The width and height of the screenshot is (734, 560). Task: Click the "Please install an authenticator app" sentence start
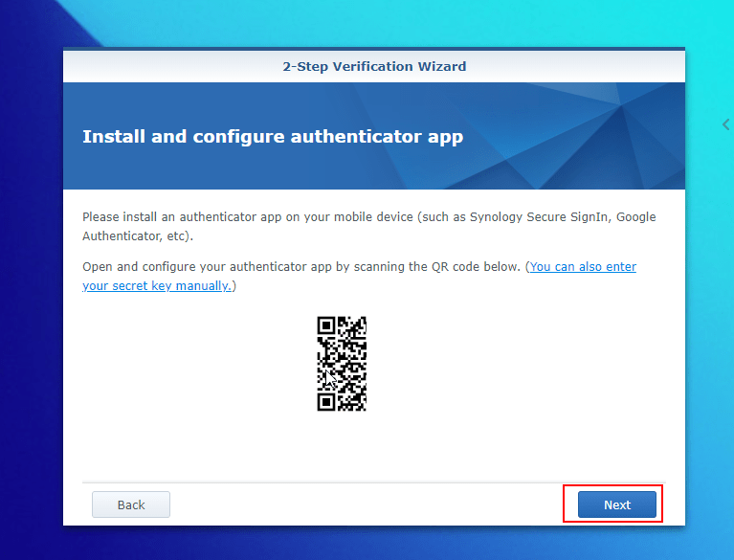click(x=182, y=217)
